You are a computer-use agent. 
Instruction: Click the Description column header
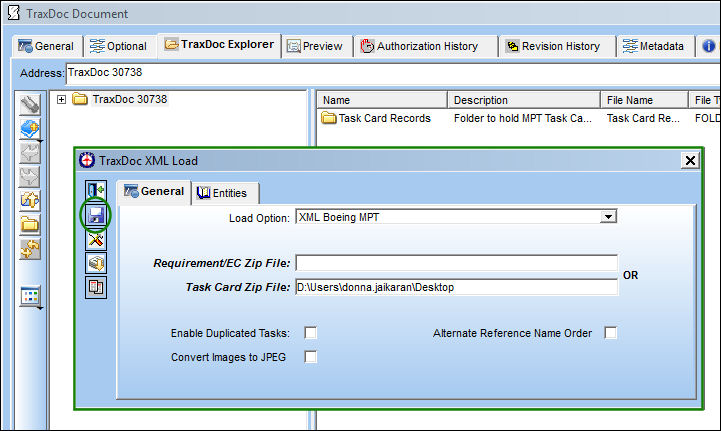(523, 100)
